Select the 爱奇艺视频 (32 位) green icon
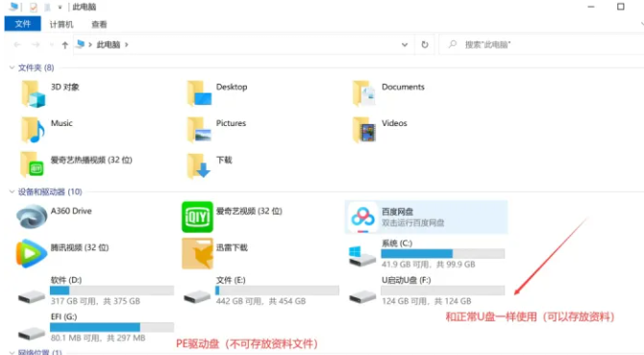The height and width of the screenshot is (355, 644). 197,216
